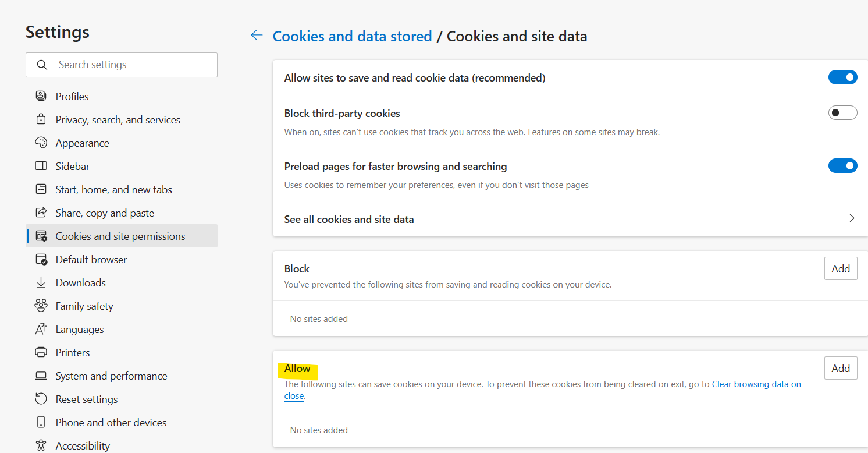Open Clear browsing data on close link

click(756, 384)
